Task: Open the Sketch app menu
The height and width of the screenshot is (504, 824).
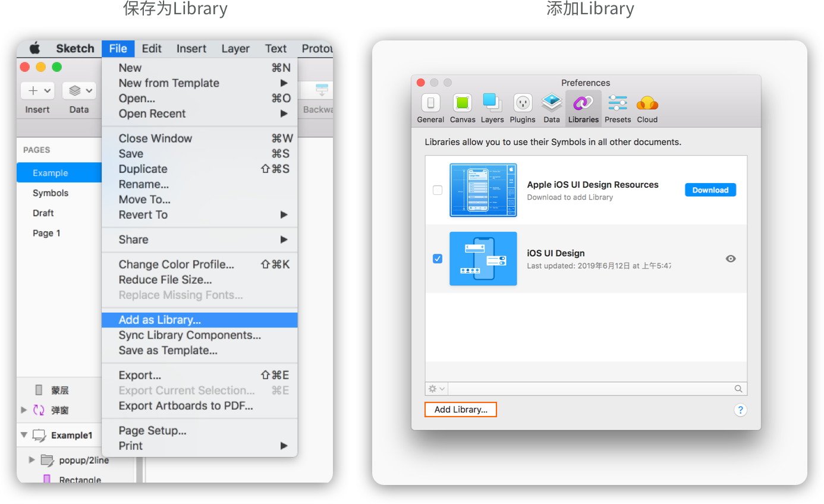Action: coord(75,49)
